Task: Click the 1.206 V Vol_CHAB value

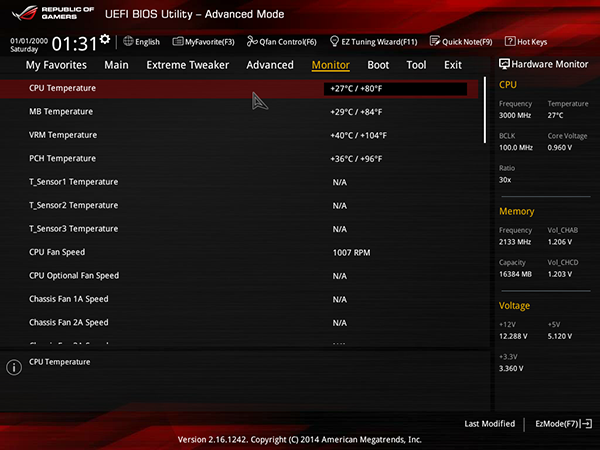Action: coord(559,242)
